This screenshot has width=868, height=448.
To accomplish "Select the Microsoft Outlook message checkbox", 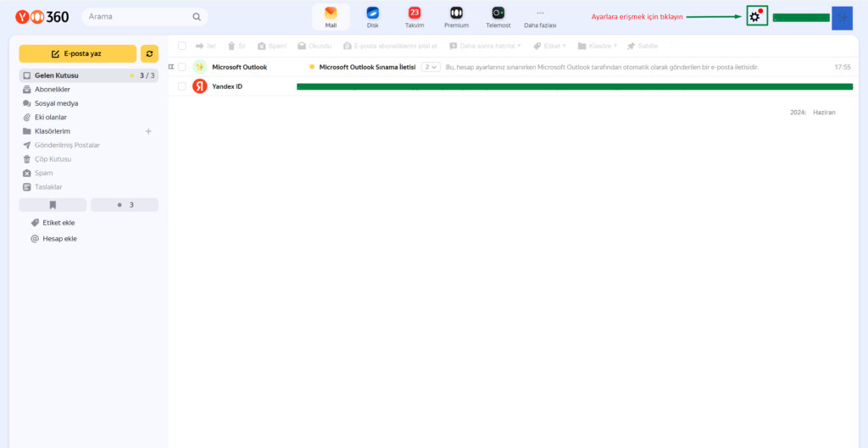I will (x=181, y=66).
